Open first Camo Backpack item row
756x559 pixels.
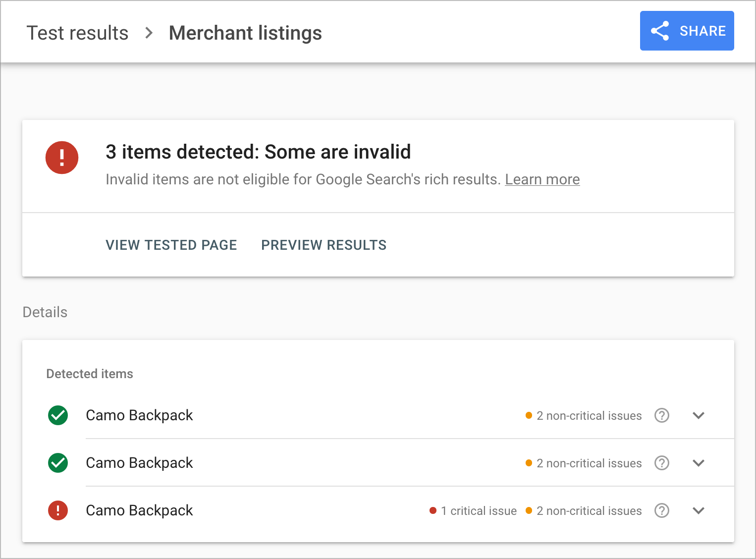(378, 415)
